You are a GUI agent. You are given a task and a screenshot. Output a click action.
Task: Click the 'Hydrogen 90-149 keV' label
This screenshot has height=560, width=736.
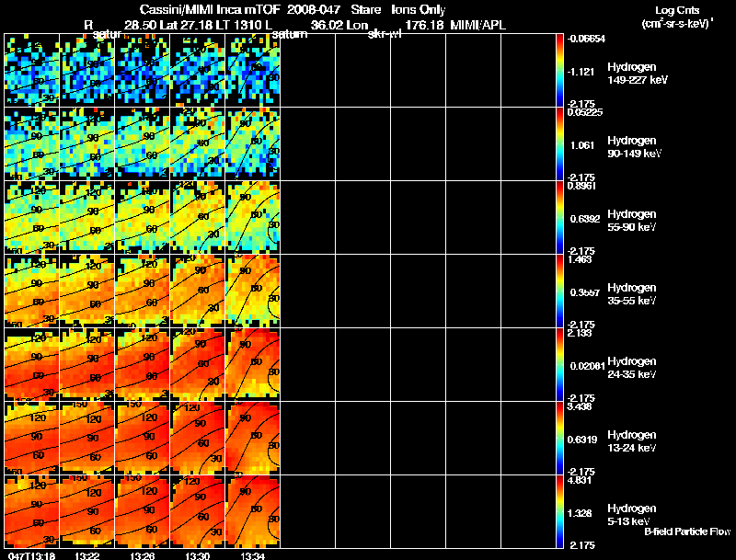tap(635, 147)
